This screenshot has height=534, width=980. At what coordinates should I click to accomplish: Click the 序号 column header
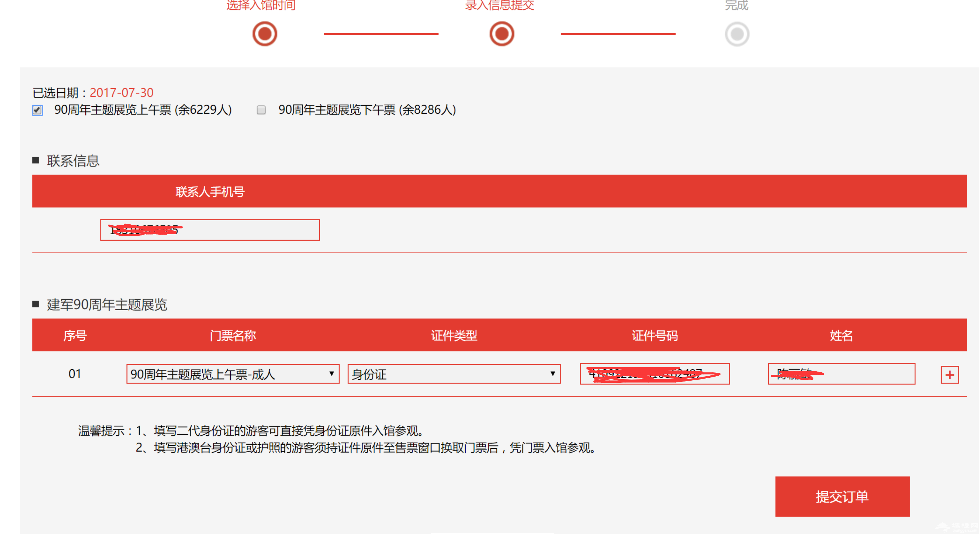tap(75, 335)
